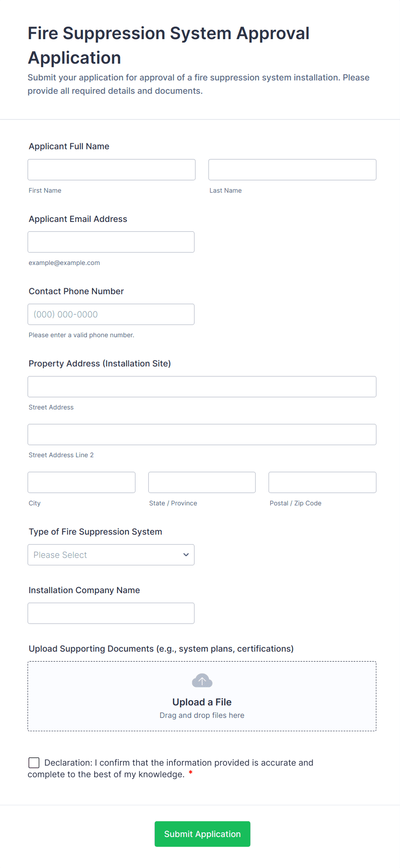Click the form title heading
The height and width of the screenshot is (868, 400).
click(169, 45)
